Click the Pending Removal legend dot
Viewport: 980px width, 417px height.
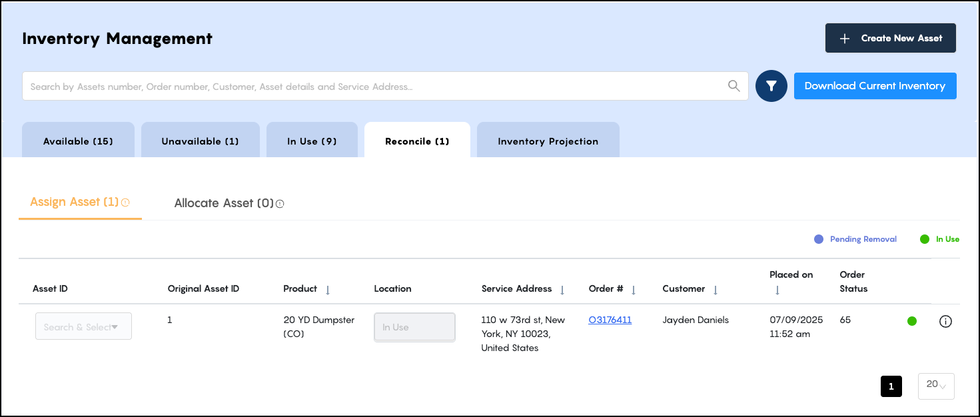[x=818, y=239]
